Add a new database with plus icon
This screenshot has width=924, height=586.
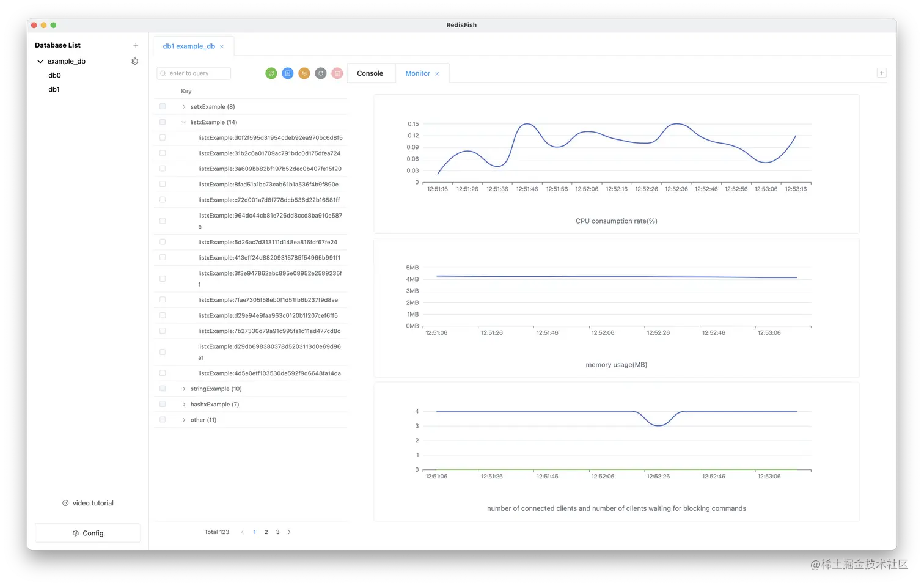click(136, 45)
